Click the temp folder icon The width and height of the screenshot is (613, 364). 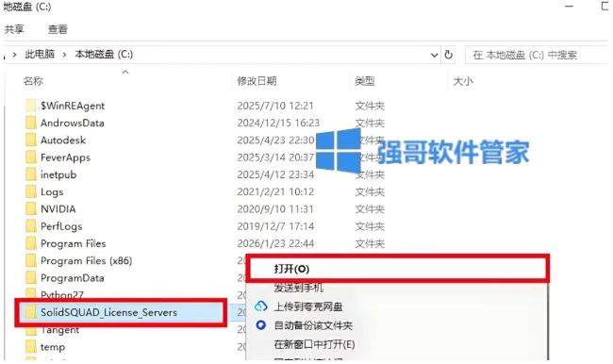pyautogui.click(x=31, y=346)
